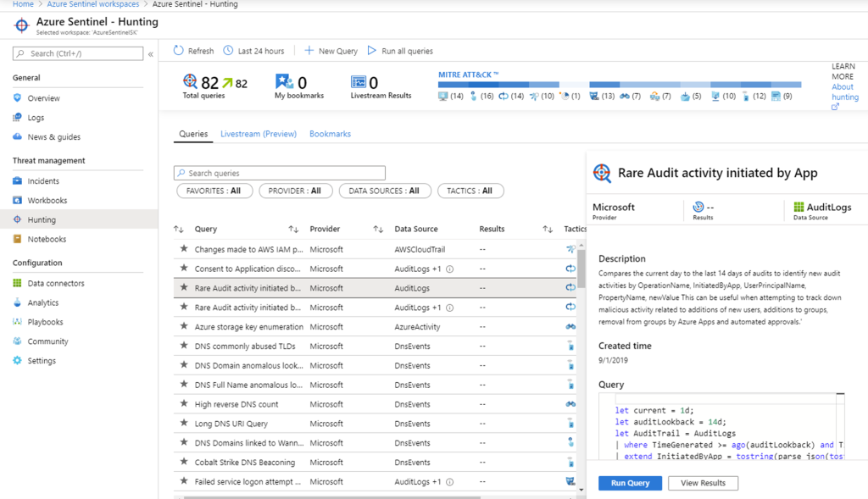The width and height of the screenshot is (868, 499).
Task: Sort the table by Query column
Action: [x=293, y=229]
